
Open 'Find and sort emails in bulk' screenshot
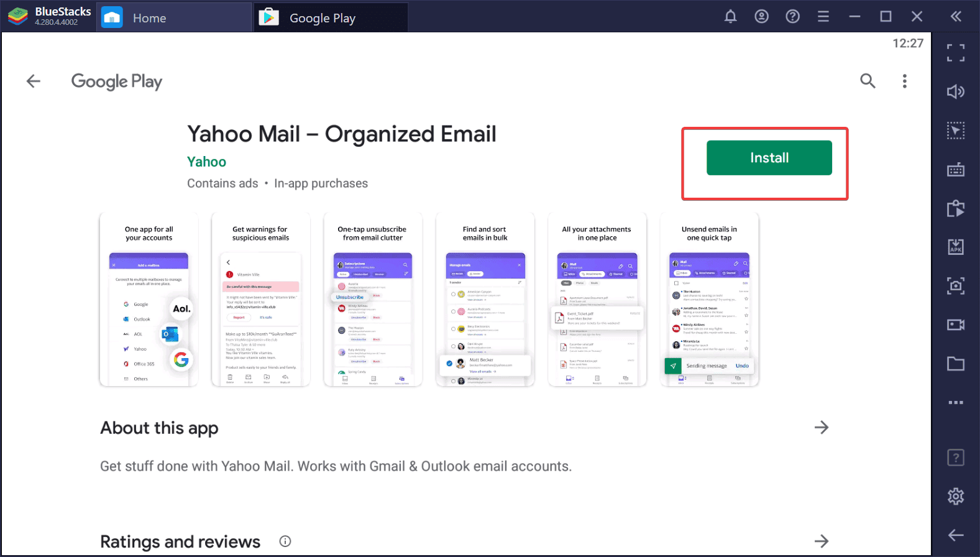(x=485, y=299)
